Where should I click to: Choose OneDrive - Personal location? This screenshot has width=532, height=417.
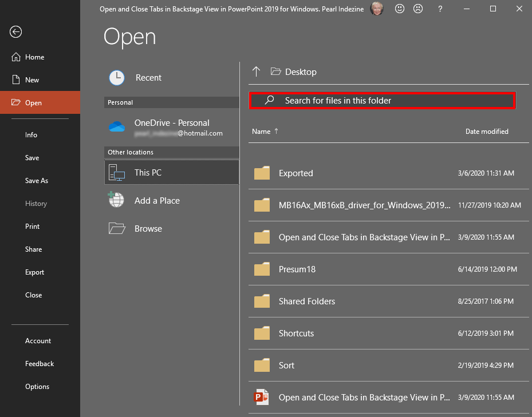(171, 127)
